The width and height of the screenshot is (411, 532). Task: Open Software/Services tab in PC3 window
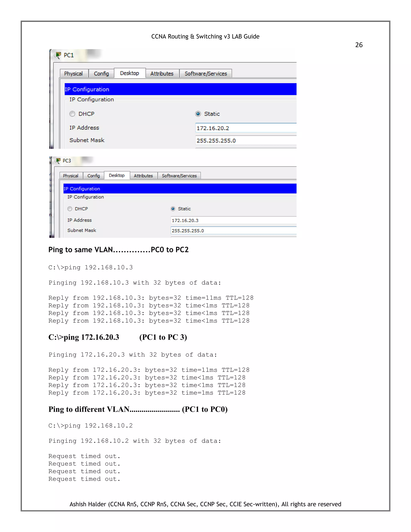[x=179, y=176]
